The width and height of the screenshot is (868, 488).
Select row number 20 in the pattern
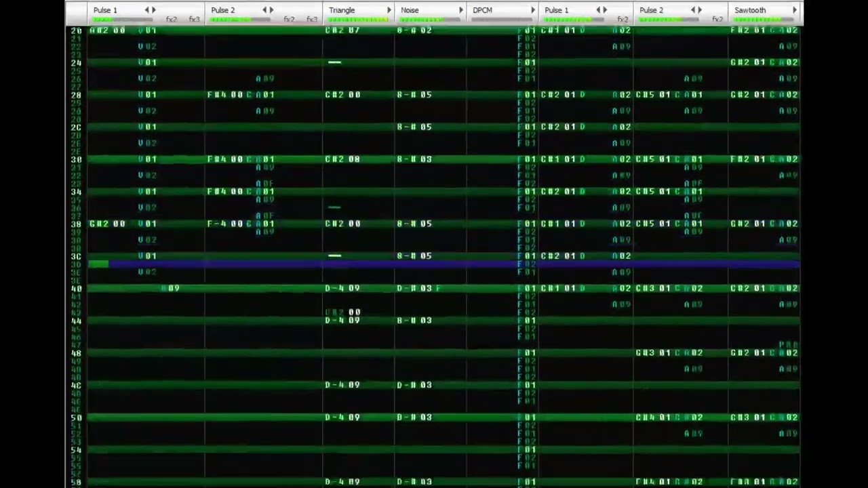[76, 30]
